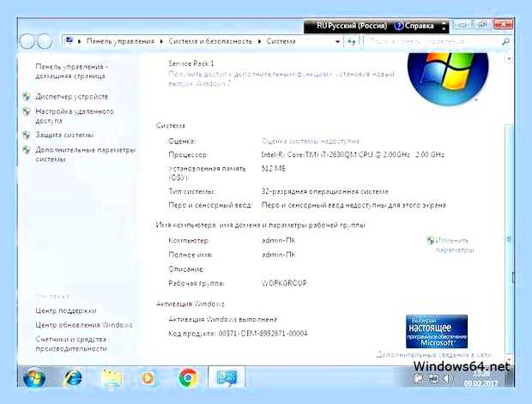Expand arrow after Панель управления breadcrumb
532x404 pixels.
coord(161,41)
